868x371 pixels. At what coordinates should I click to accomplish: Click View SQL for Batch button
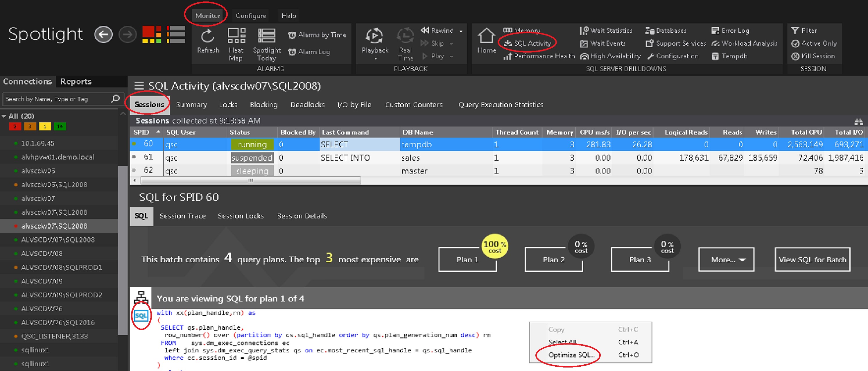[812, 259]
